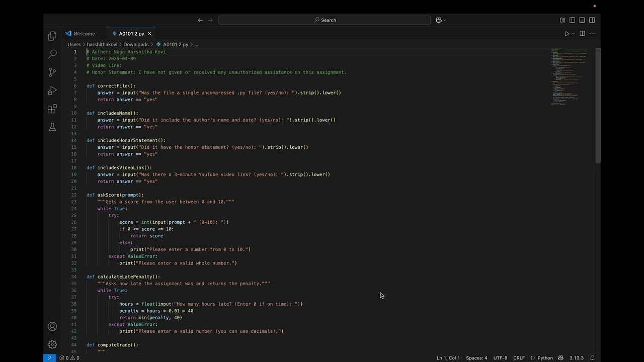The image size is (644, 362).
Task: Select the Python 3.13.3 interpreter
Action: [x=576, y=358]
